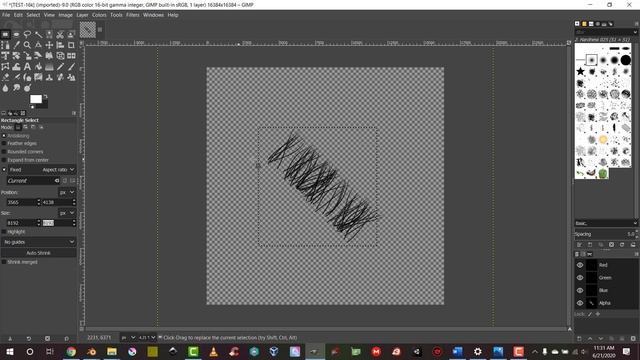This screenshot has width=640, height=360.
Task: Select the Ellipse Select tool
Action: [x=16, y=35]
